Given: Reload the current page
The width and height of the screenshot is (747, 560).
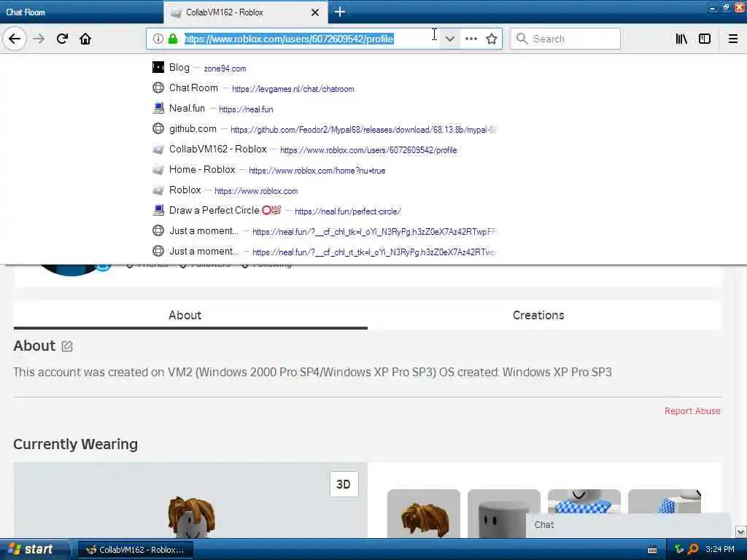Looking at the screenshot, I should [x=63, y=39].
